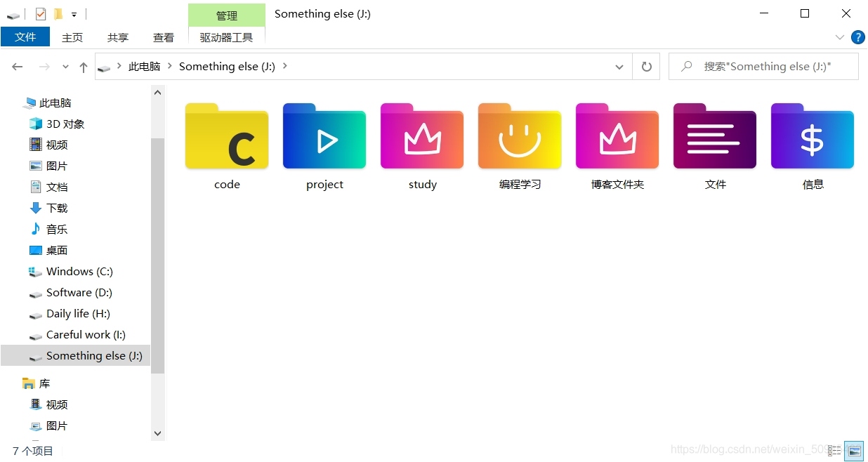868x462 pixels.
Task: Switch to the 驱动器工具 tab
Action: [x=226, y=37]
